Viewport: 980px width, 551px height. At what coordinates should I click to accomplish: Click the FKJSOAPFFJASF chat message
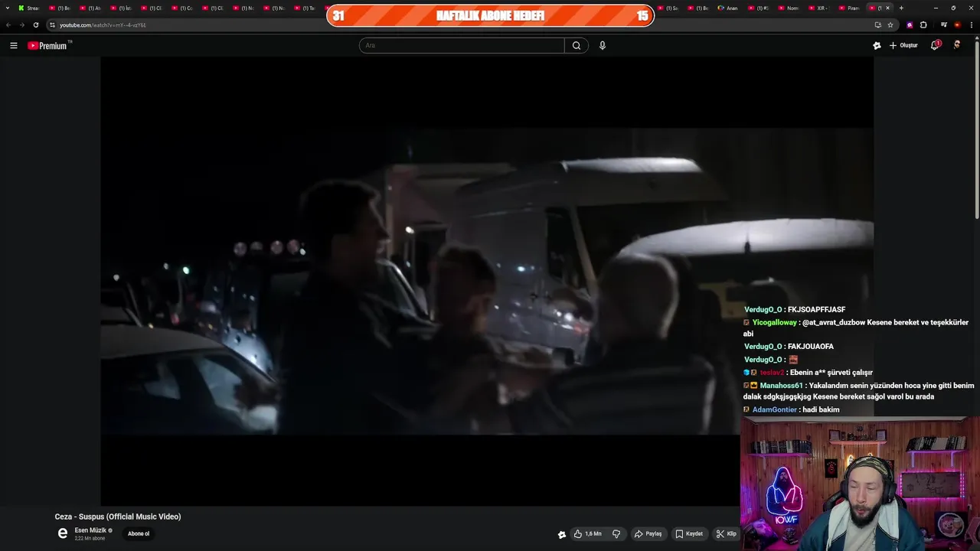point(816,310)
